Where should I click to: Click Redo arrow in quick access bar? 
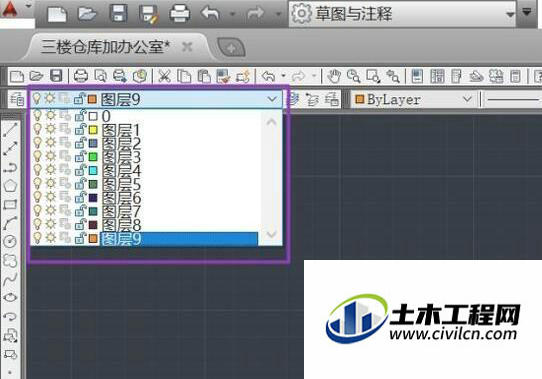tap(255, 14)
